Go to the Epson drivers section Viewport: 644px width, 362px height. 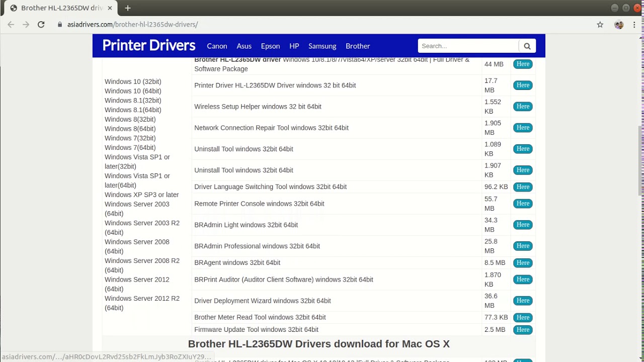pos(270,46)
